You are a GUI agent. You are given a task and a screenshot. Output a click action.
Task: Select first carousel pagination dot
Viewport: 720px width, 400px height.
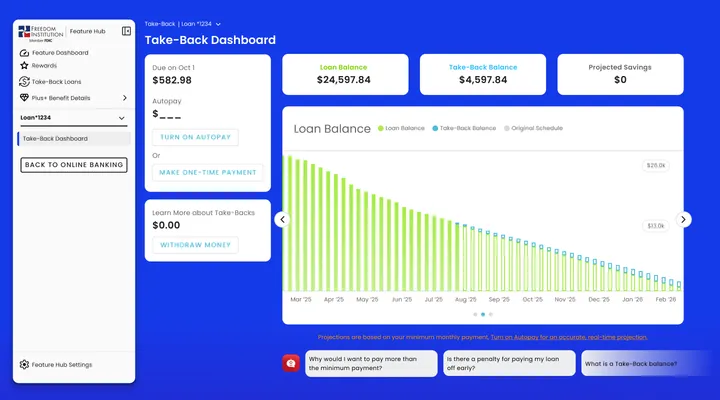pos(475,315)
